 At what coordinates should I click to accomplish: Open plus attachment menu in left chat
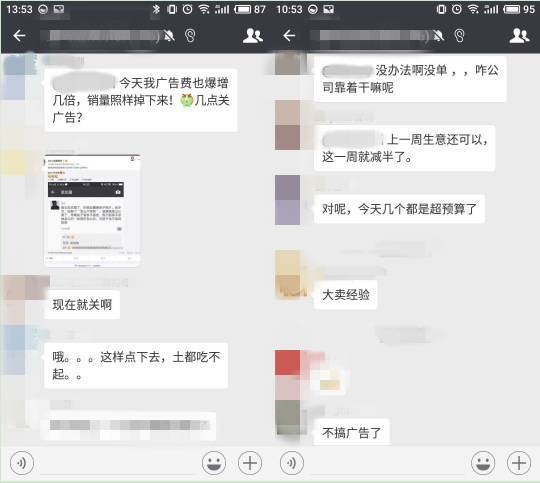pos(250,463)
